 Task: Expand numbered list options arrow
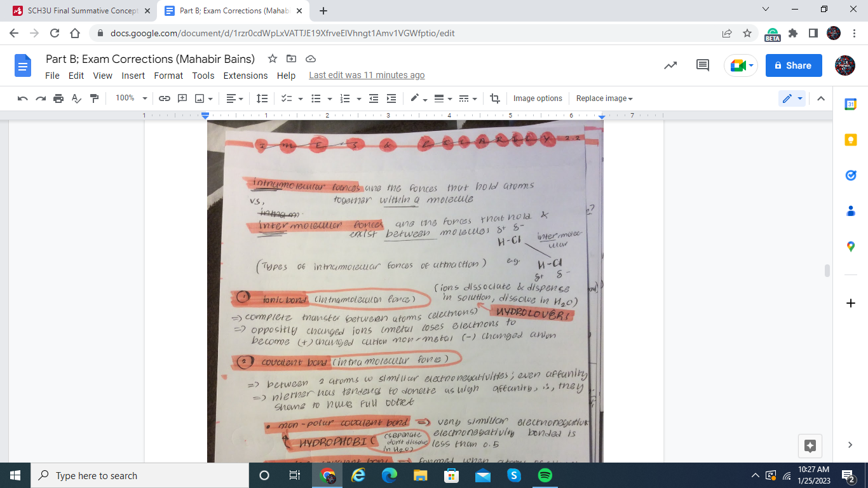tap(359, 98)
